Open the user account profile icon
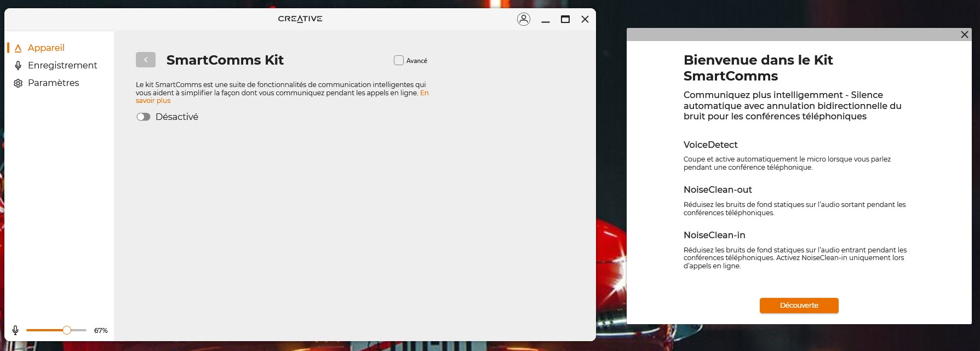The width and height of the screenshot is (980, 351). point(523,19)
